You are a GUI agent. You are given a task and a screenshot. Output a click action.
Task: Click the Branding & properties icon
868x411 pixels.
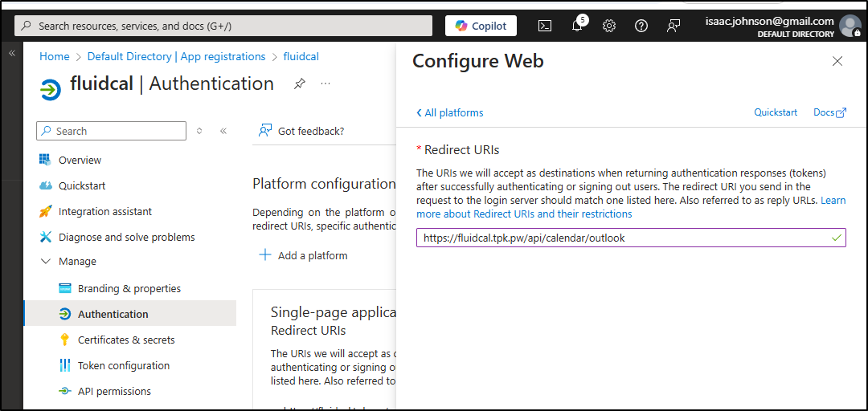click(x=65, y=289)
